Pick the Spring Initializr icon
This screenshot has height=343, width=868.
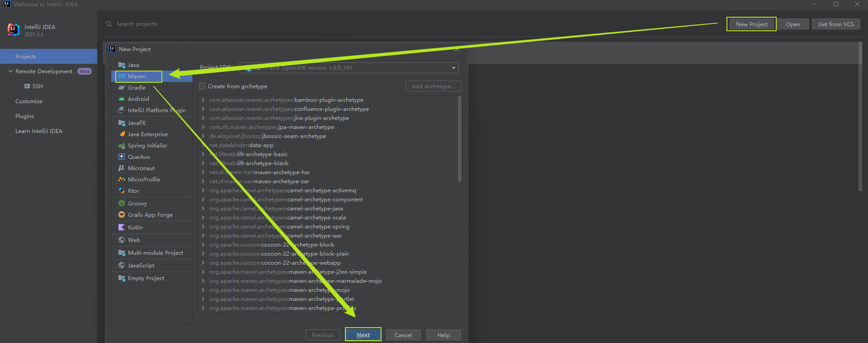(x=121, y=146)
